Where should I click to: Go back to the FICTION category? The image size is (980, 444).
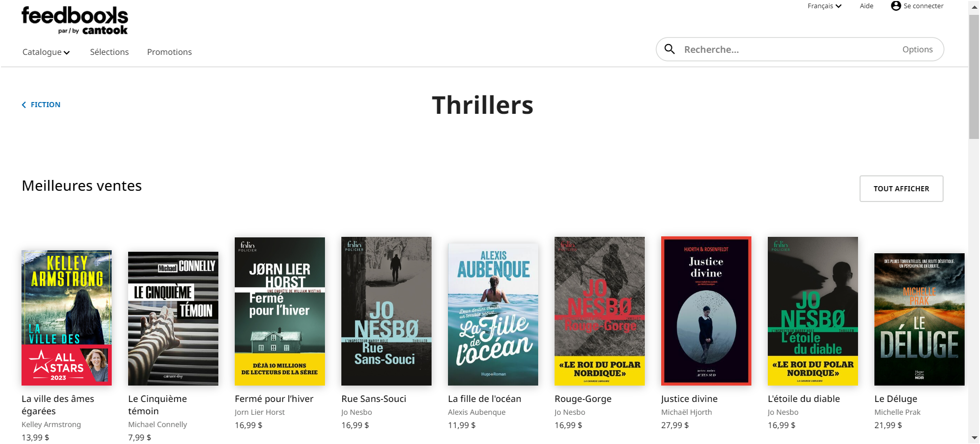click(x=45, y=105)
